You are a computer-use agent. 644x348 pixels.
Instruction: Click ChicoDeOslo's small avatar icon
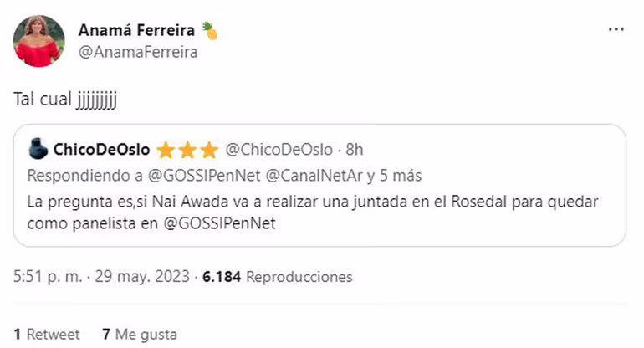pyautogui.click(x=38, y=150)
